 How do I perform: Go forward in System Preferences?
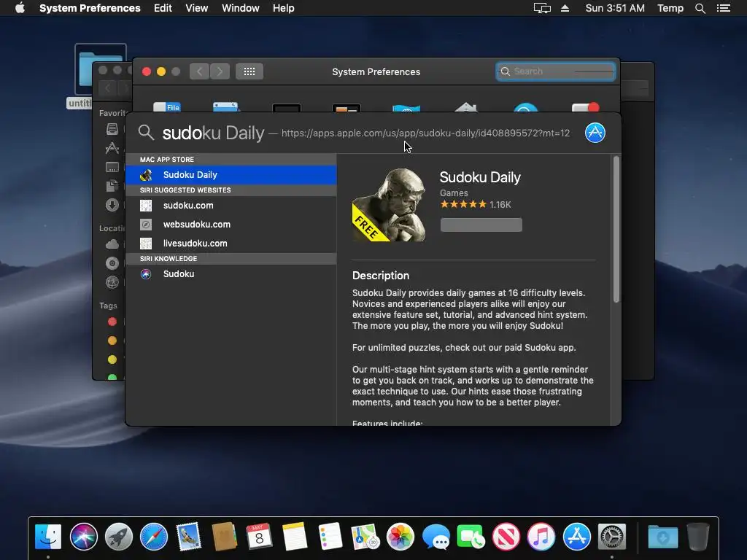pyautogui.click(x=220, y=71)
